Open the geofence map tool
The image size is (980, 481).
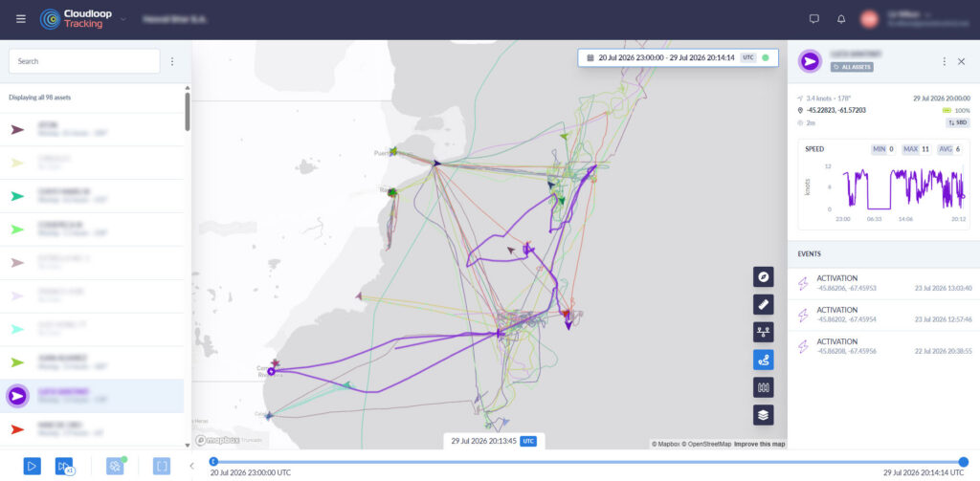pyautogui.click(x=763, y=387)
